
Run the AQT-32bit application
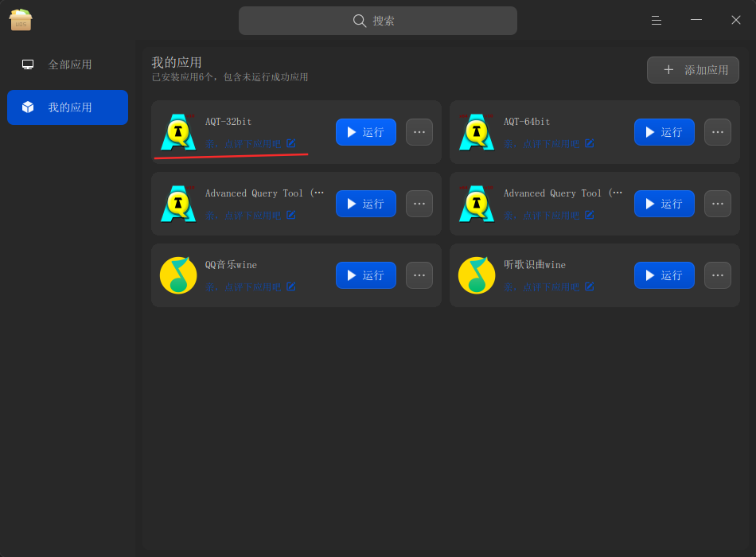366,132
